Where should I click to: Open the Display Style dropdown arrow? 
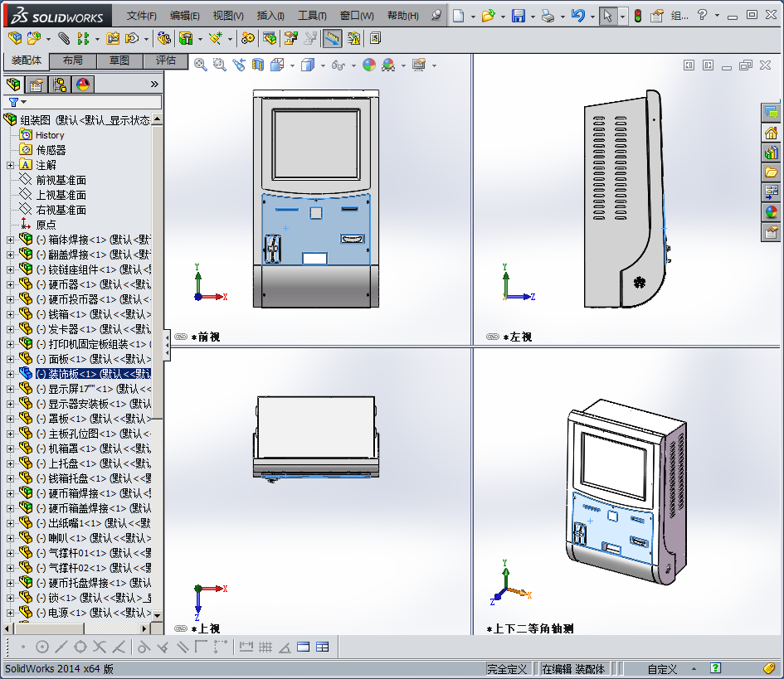click(323, 65)
